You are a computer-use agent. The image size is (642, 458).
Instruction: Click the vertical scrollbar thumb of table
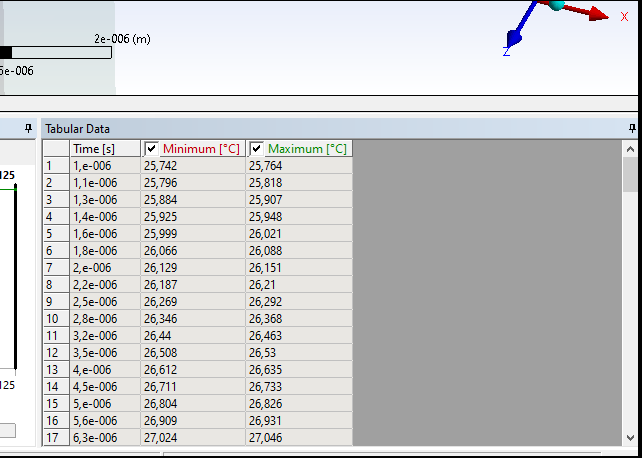click(631, 175)
